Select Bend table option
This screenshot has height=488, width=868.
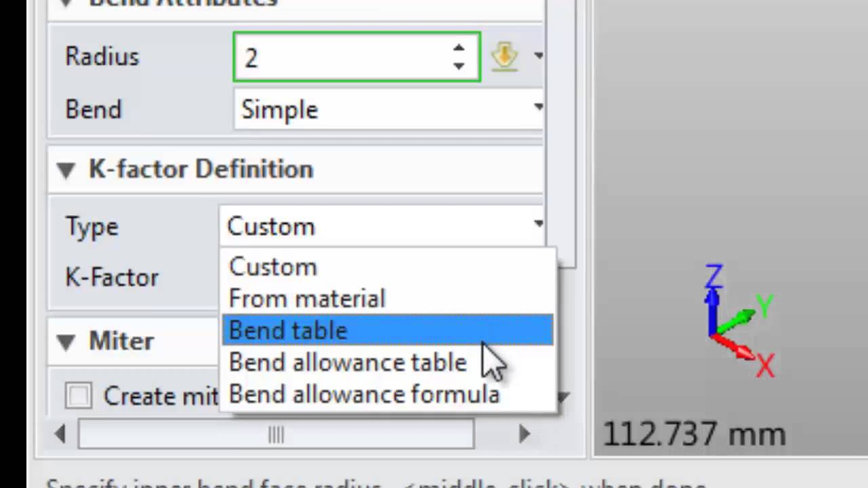[x=289, y=331]
